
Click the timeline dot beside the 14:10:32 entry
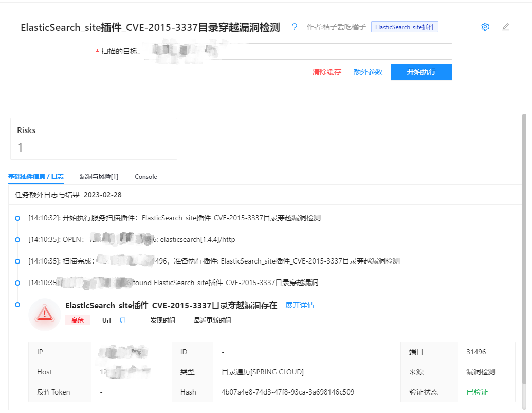click(17, 218)
